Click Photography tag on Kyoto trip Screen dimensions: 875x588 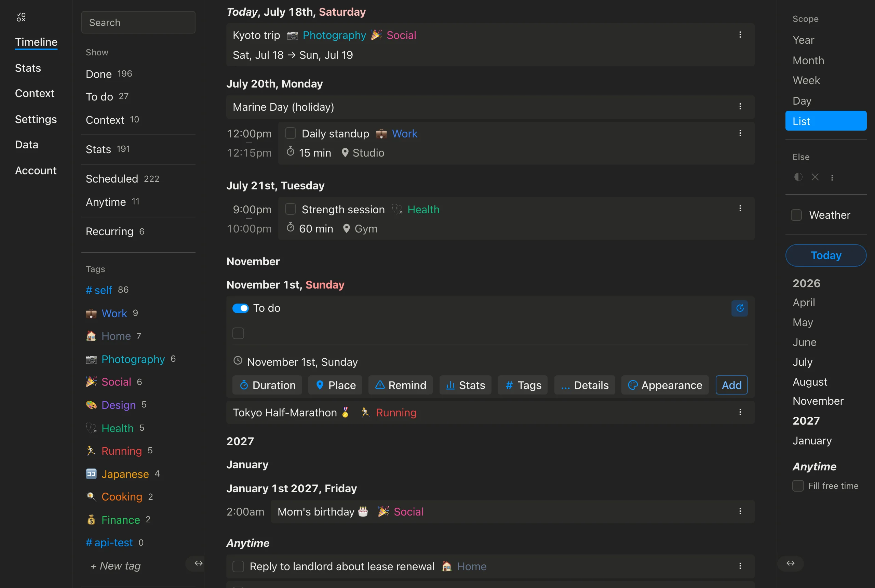click(x=334, y=35)
